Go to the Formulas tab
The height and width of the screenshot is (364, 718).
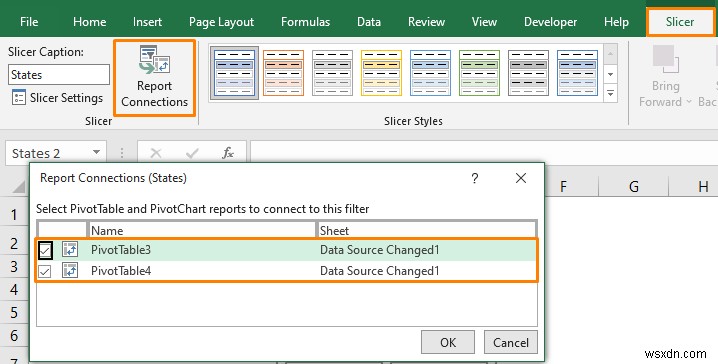click(x=305, y=22)
